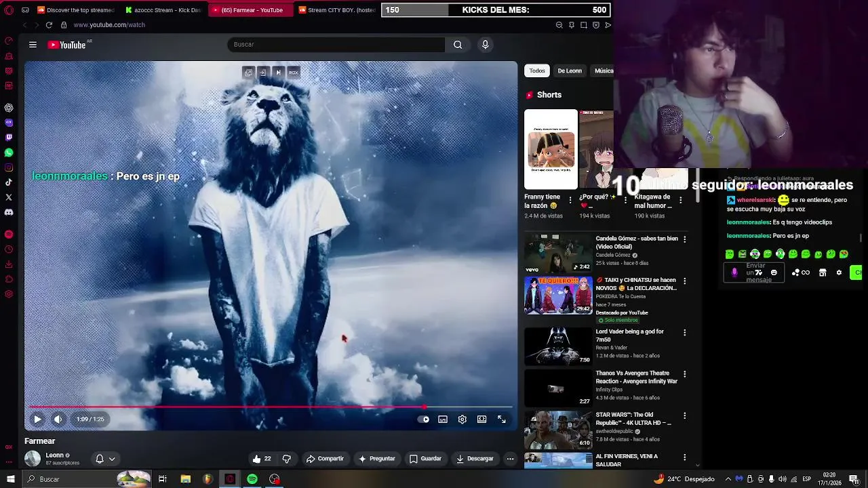Like the Farmear video

point(261,459)
